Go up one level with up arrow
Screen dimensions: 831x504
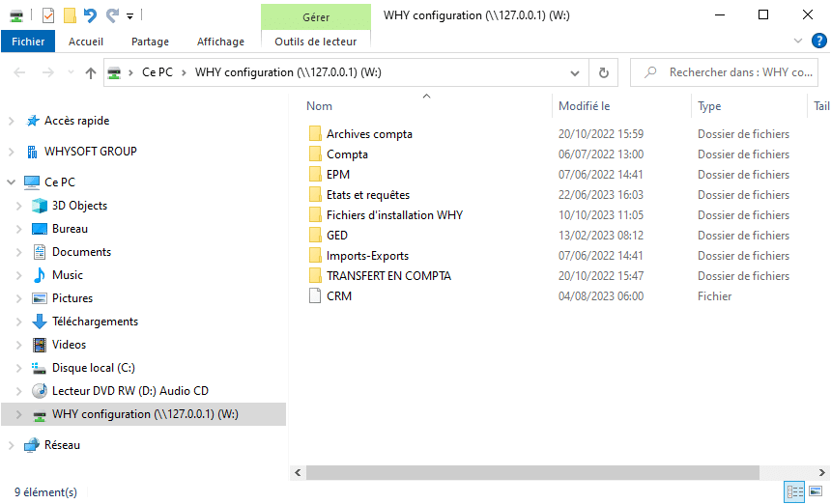tap(91, 73)
